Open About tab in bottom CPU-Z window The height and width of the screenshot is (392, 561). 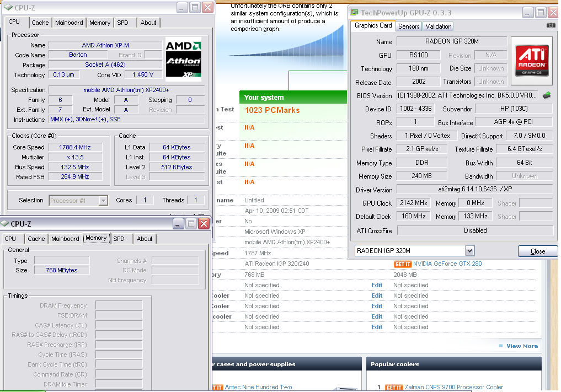(x=144, y=239)
